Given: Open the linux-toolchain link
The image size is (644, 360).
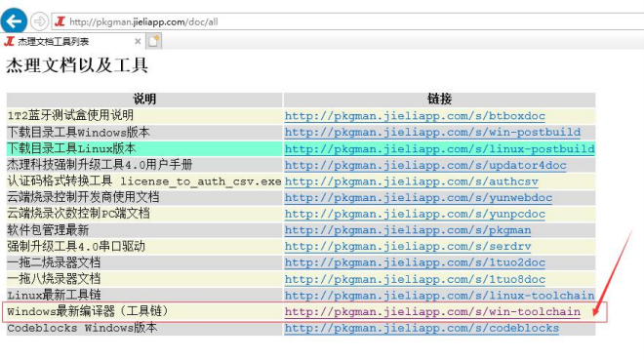Looking at the screenshot, I should [x=439, y=296].
